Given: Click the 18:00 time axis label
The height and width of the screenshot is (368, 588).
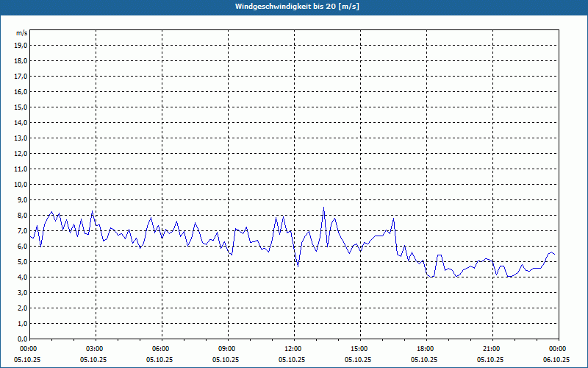Looking at the screenshot, I should point(425,349).
